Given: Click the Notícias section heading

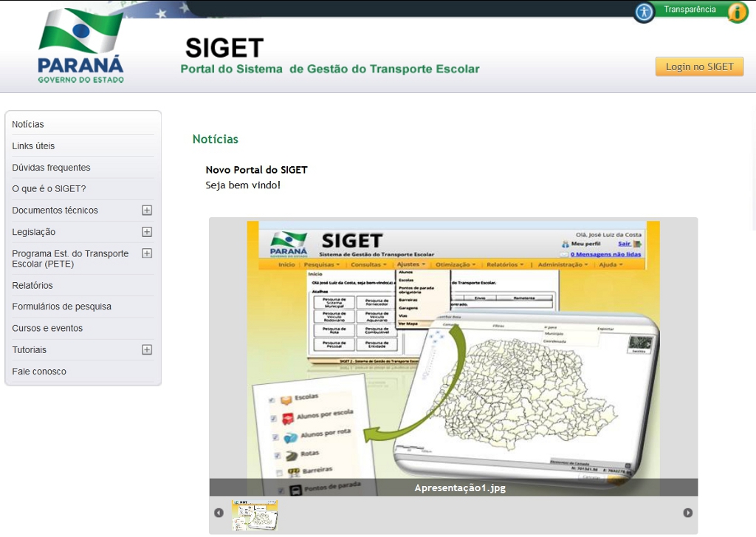Looking at the screenshot, I should click(216, 139).
